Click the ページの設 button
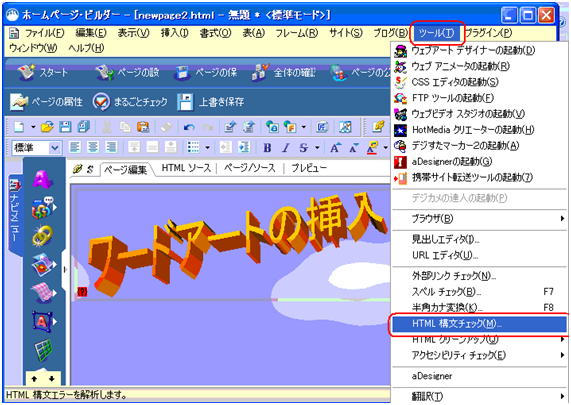 127,72
